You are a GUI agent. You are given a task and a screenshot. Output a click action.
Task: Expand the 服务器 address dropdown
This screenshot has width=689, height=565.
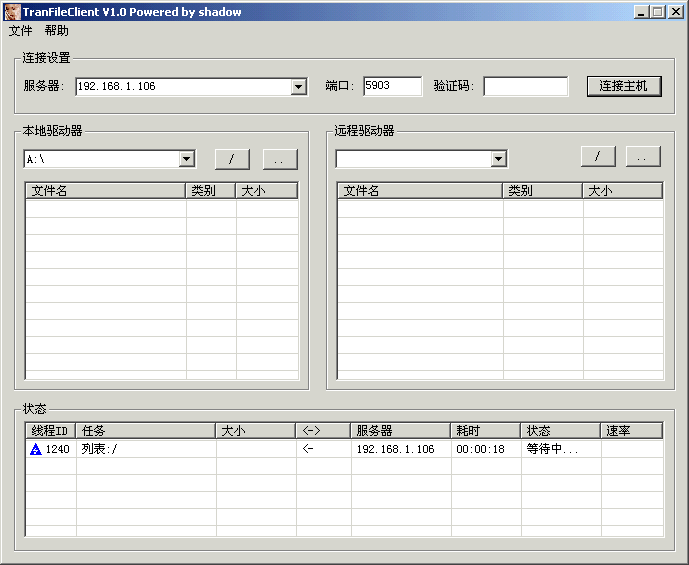(x=298, y=87)
